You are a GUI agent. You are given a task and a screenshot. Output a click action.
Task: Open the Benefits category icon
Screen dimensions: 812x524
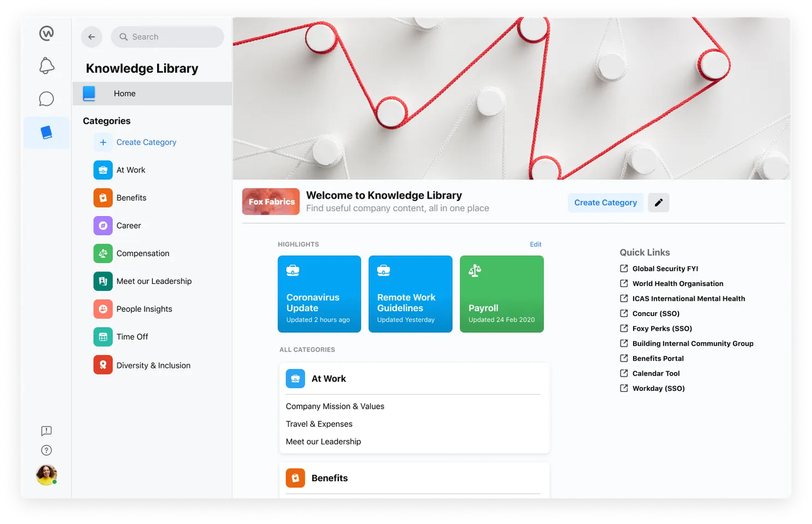[x=103, y=198]
